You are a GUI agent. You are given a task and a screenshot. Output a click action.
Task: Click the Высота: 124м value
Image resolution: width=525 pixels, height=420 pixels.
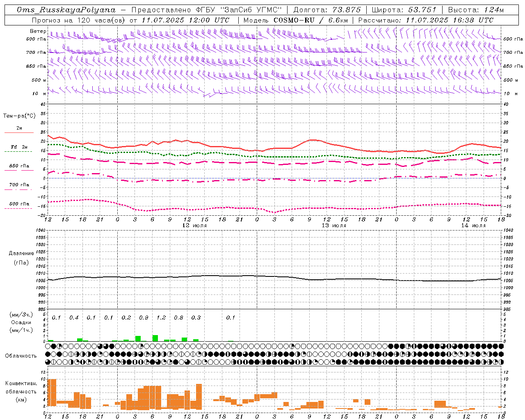(x=476, y=10)
